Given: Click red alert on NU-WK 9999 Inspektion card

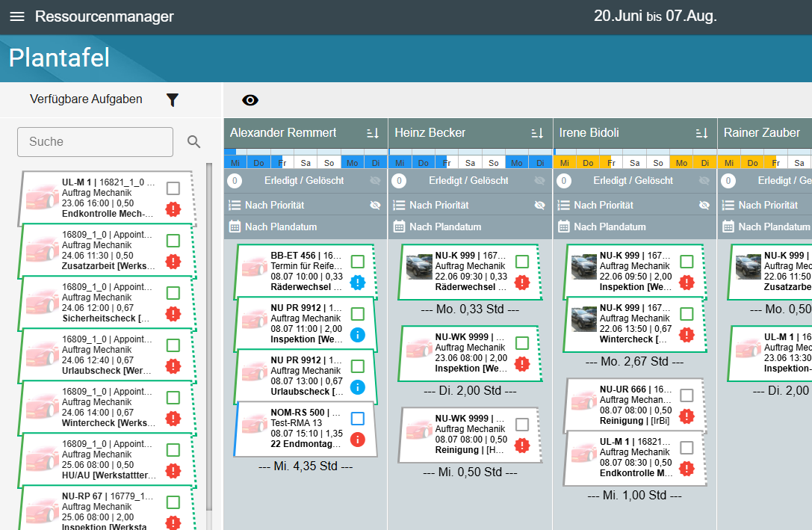Looking at the screenshot, I should (x=522, y=364).
